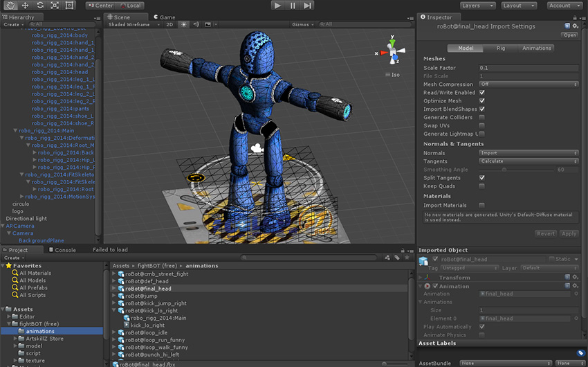Image resolution: width=588 pixels, height=367 pixels.
Task: Step forward one frame
Action: pyautogui.click(x=307, y=6)
